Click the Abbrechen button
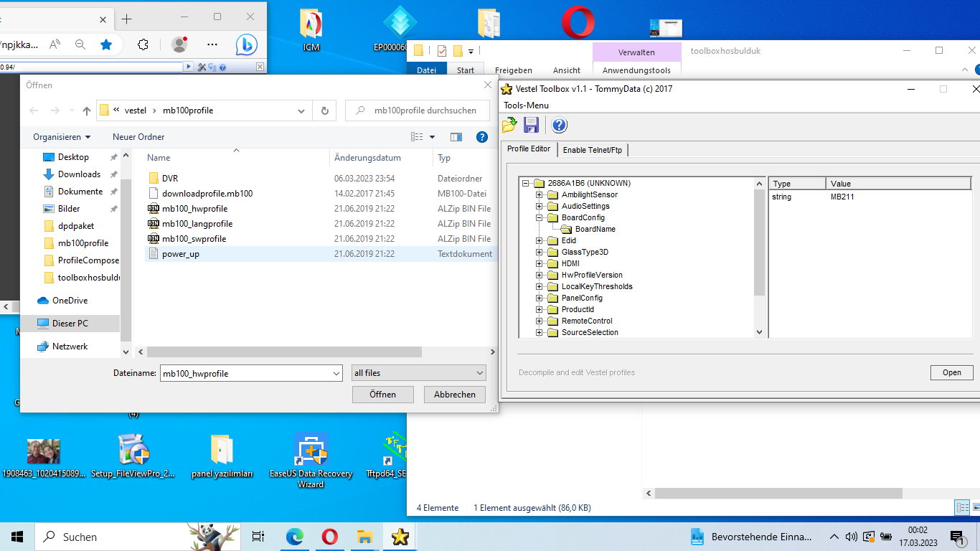980x551 pixels. tap(455, 395)
